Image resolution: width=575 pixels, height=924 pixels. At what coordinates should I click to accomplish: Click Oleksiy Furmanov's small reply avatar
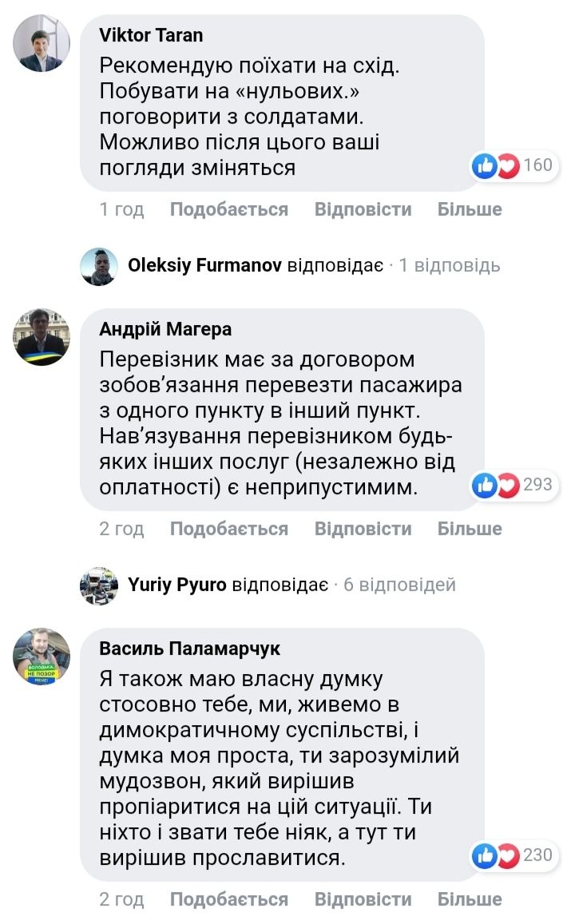(99, 266)
